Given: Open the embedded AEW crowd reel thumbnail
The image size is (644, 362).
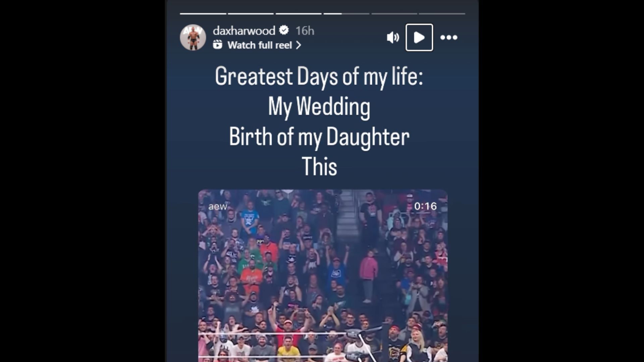Looking at the screenshot, I should [323, 276].
